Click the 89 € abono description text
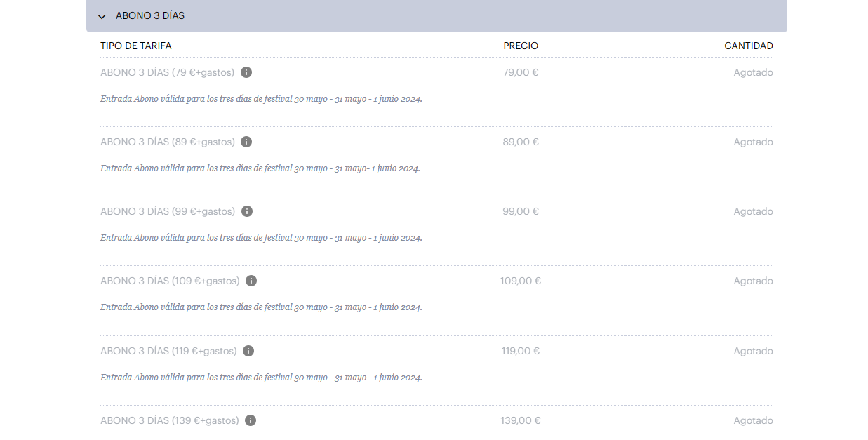868x440 pixels. pyautogui.click(x=260, y=168)
